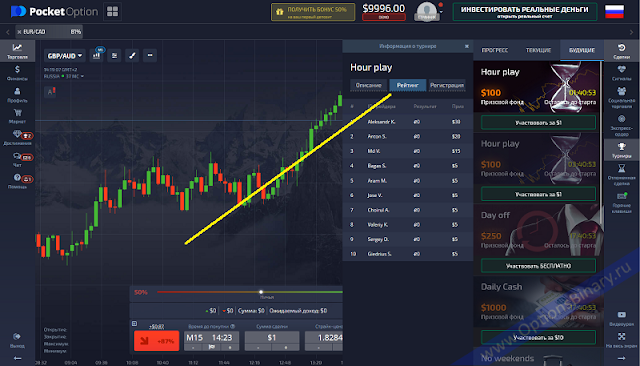Screen dimensions: 640x366
Task: Select the Рейтинг tournament tab
Action: 407,85
